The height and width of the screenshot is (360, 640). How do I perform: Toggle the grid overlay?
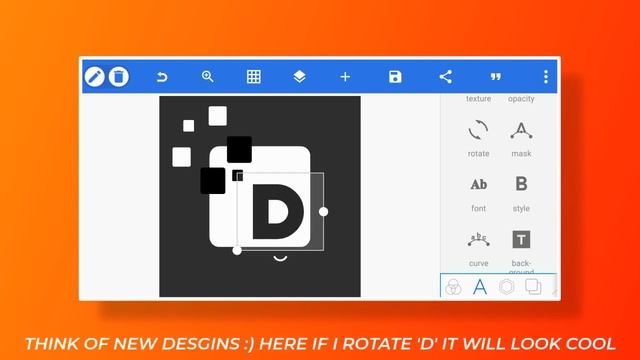[x=253, y=77]
